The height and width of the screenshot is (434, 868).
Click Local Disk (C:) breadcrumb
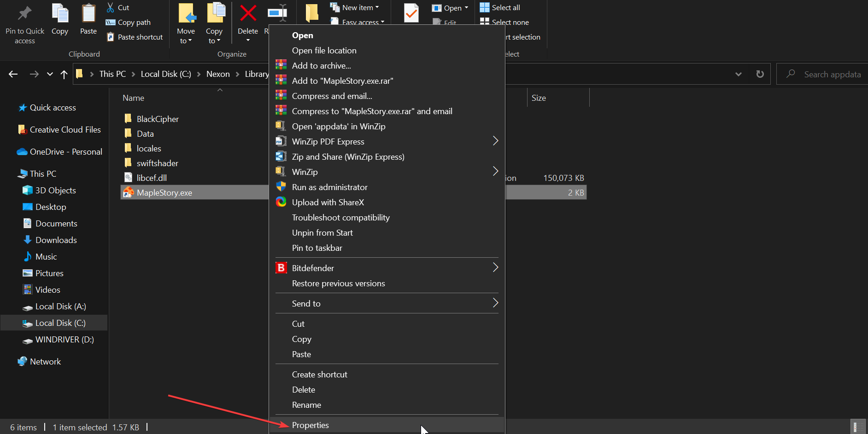point(166,74)
